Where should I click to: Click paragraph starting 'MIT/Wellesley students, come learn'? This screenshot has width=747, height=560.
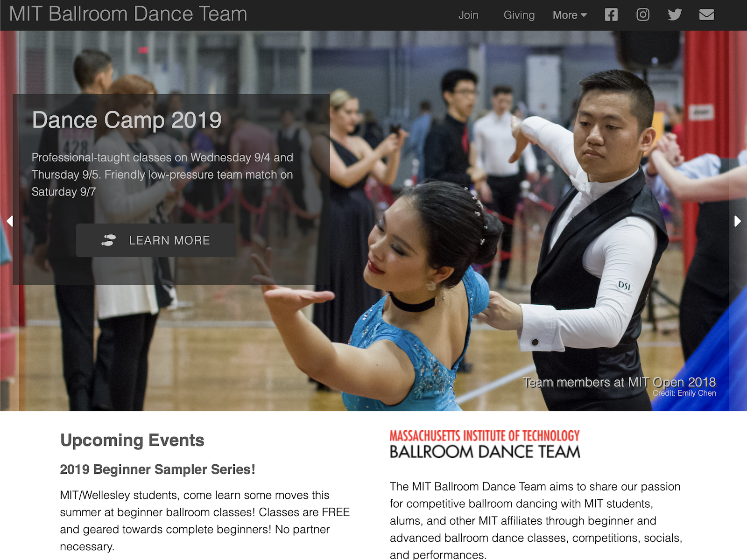click(x=204, y=521)
